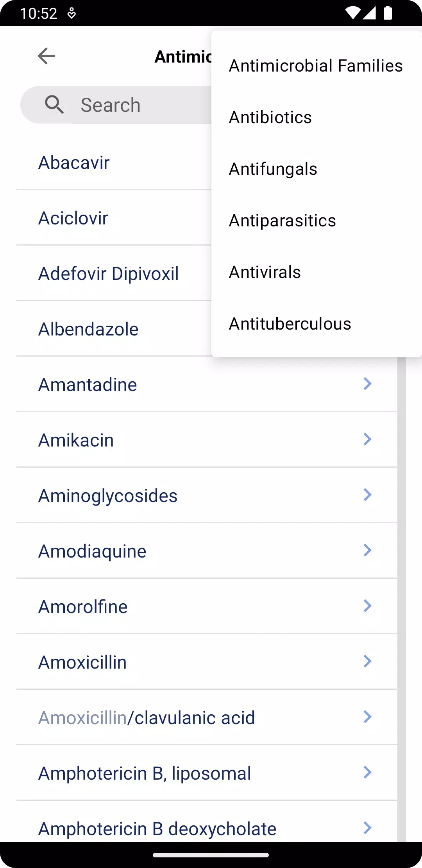
Task: Tap the chevron beside Amoxicillin
Action: click(367, 661)
